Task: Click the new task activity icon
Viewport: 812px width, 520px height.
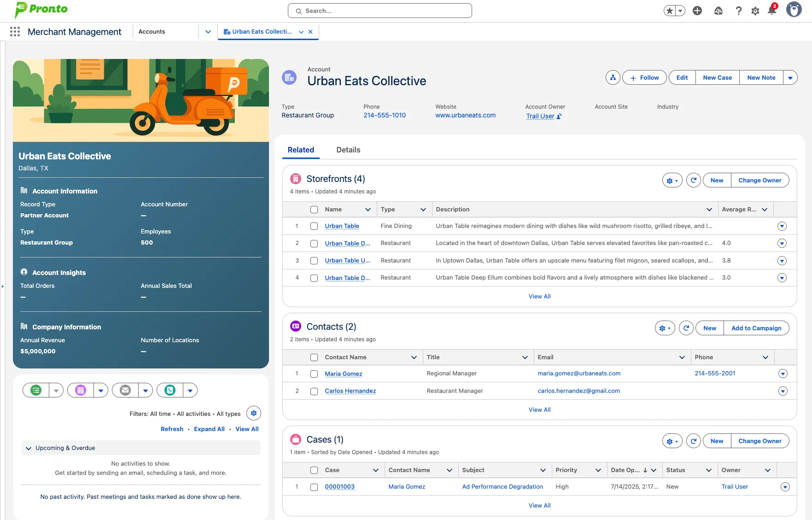Action: pos(36,391)
